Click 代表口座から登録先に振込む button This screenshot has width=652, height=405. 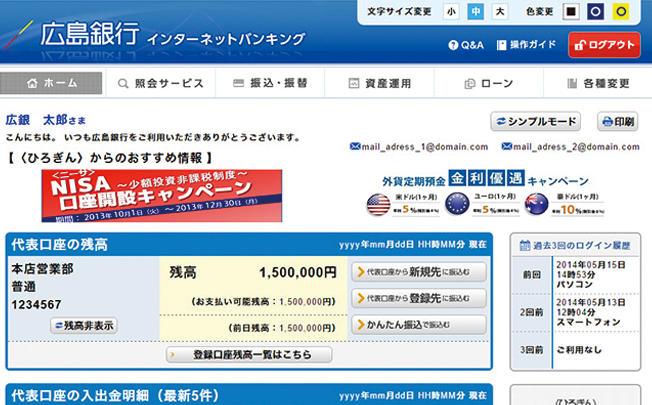pos(419,298)
